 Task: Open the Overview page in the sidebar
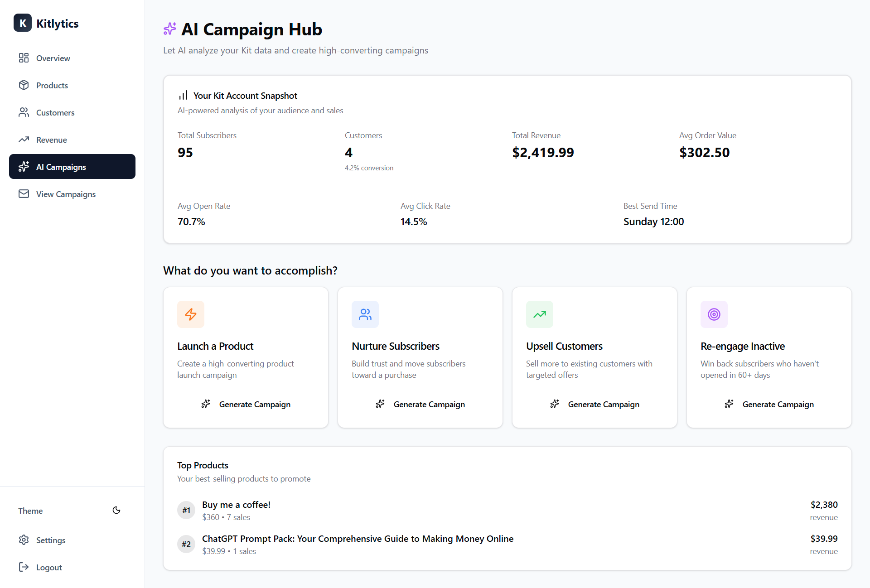click(x=53, y=58)
